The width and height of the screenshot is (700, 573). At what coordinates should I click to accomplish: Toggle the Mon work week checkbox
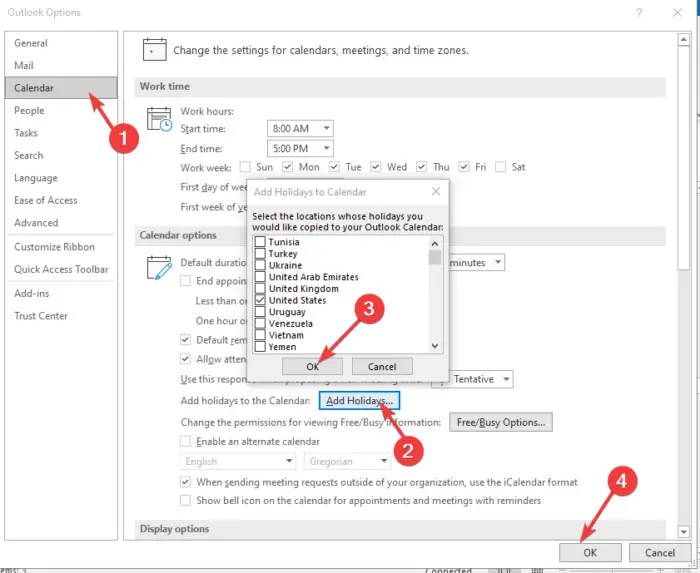click(x=288, y=167)
